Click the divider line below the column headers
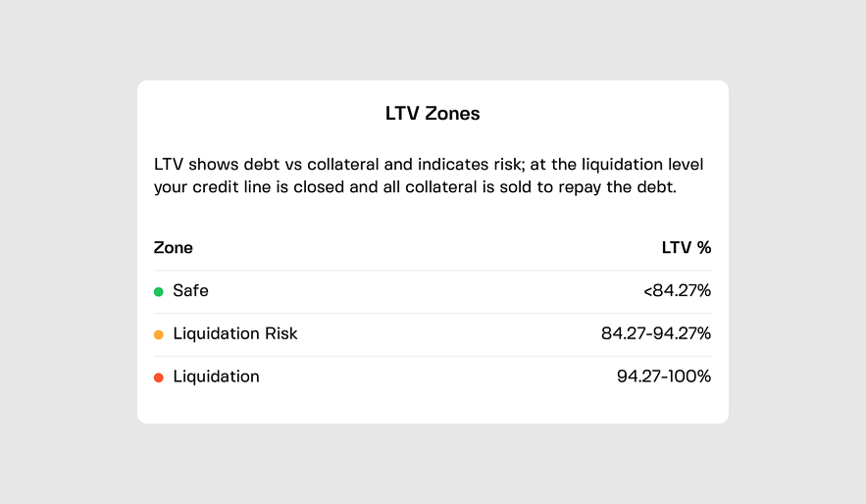This screenshot has height=504, width=866. 433,271
